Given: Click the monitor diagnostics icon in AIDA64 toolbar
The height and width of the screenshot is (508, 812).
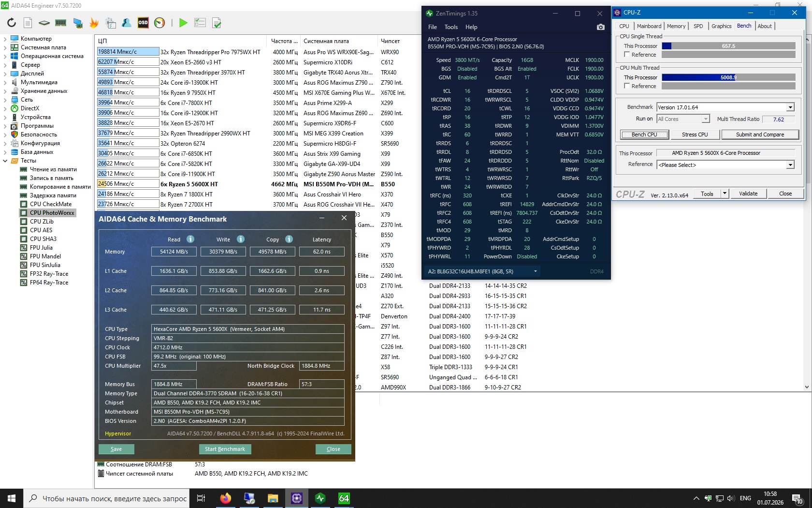Looking at the screenshot, I should pyautogui.click(x=77, y=23).
